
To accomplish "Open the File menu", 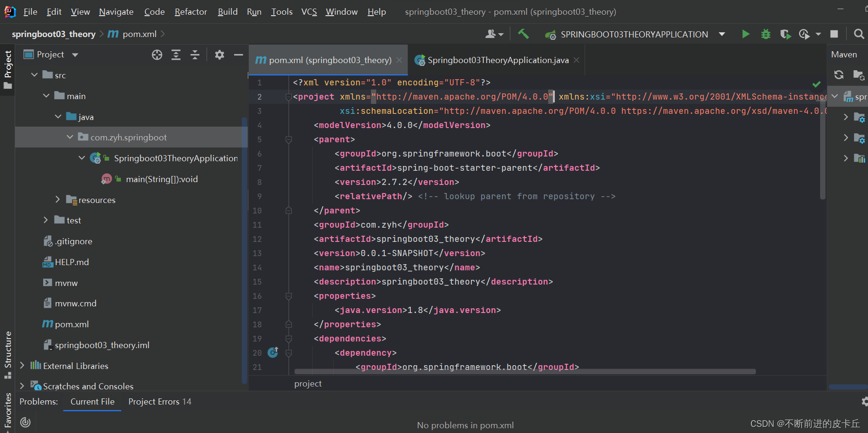I will [x=30, y=12].
